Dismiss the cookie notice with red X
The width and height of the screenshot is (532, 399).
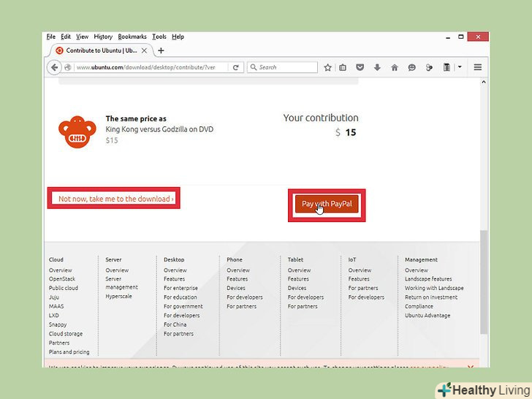pos(471,366)
